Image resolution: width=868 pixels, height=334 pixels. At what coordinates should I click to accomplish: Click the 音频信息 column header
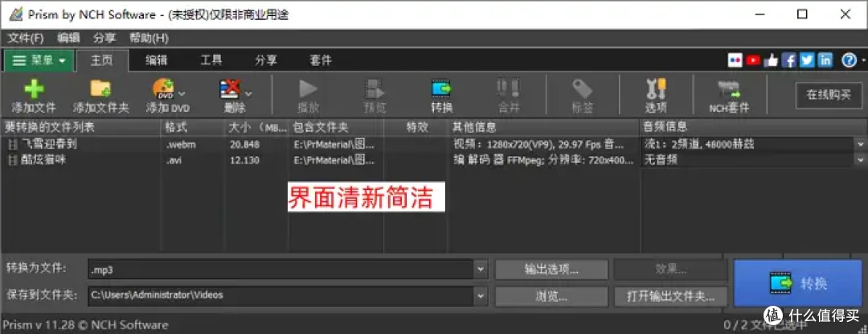coord(753,127)
